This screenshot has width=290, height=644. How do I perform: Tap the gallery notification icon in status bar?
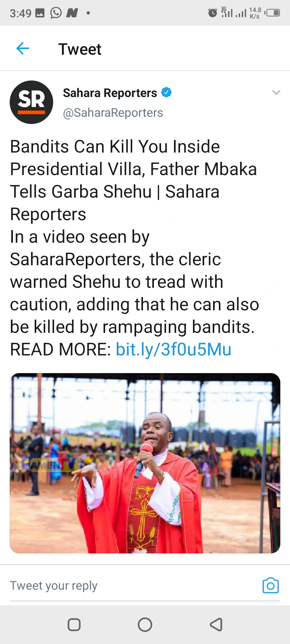40,13
